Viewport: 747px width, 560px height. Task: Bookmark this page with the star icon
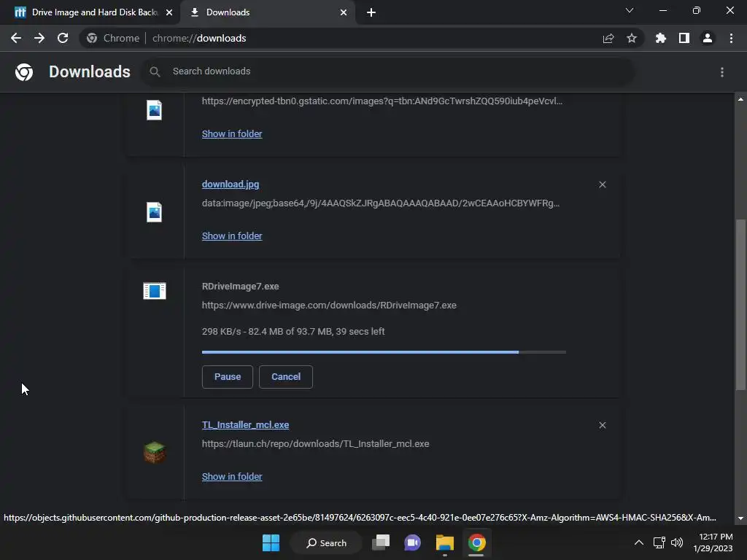[x=632, y=38]
